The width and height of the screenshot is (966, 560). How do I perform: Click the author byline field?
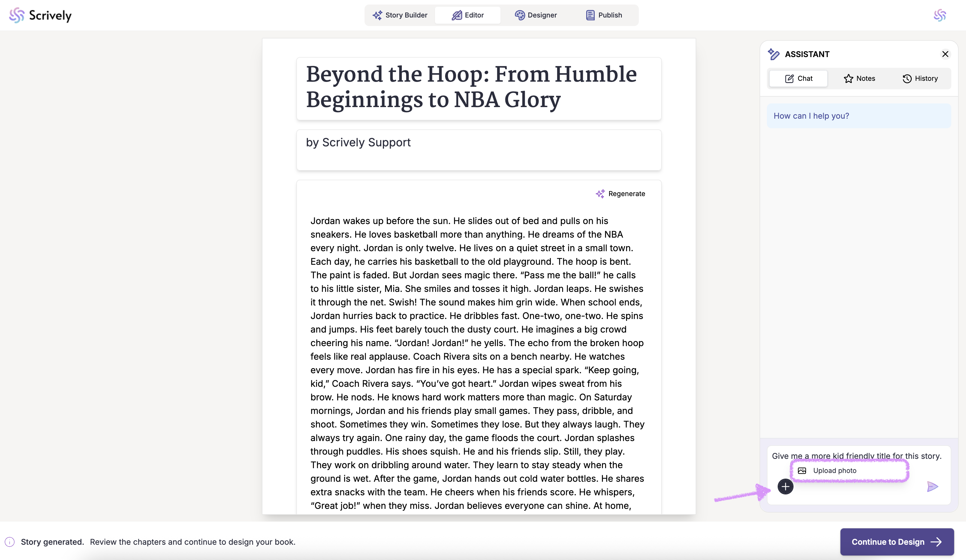(x=478, y=150)
